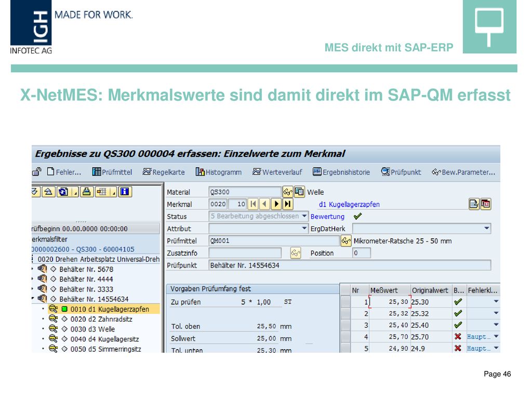Open the Attribut dropdown
The height and width of the screenshot is (399, 532).
(x=304, y=229)
